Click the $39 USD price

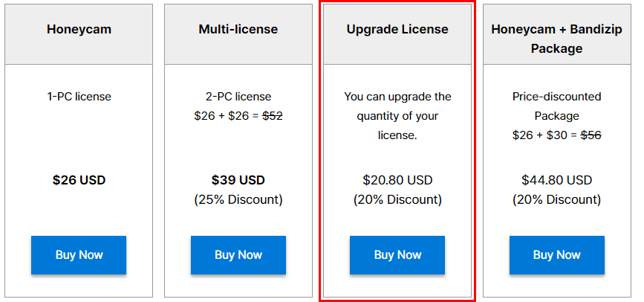238,180
